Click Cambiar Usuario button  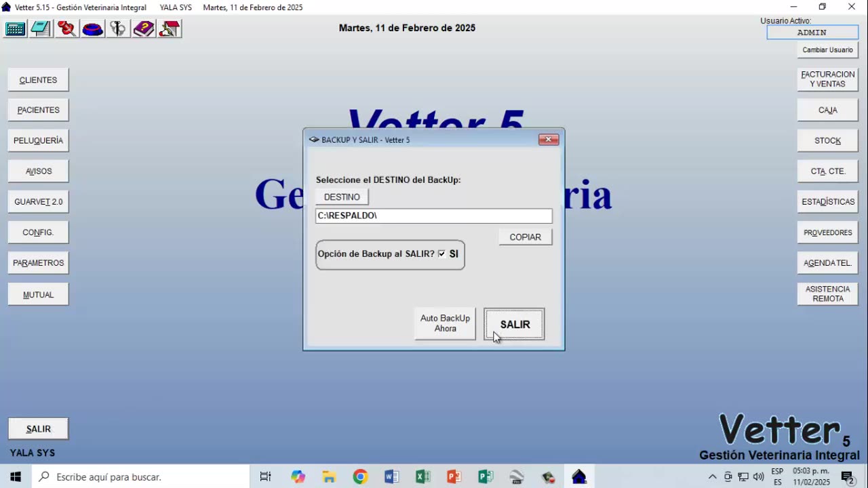coord(828,50)
